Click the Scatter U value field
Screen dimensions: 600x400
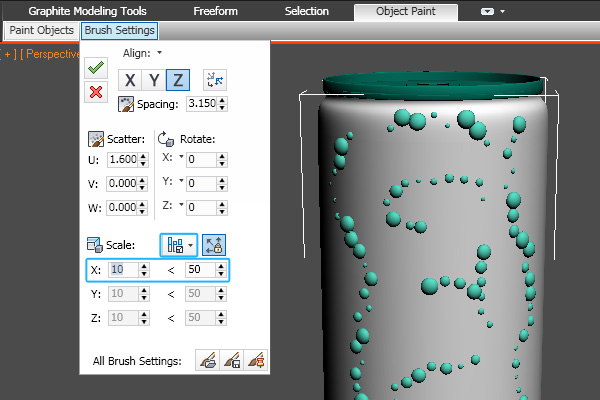pyautogui.click(x=122, y=159)
